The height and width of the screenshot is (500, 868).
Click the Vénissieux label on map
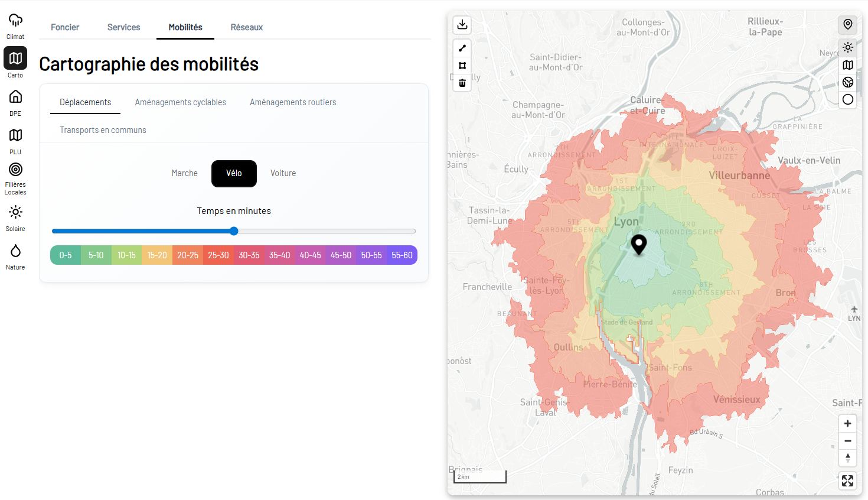point(736,400)
